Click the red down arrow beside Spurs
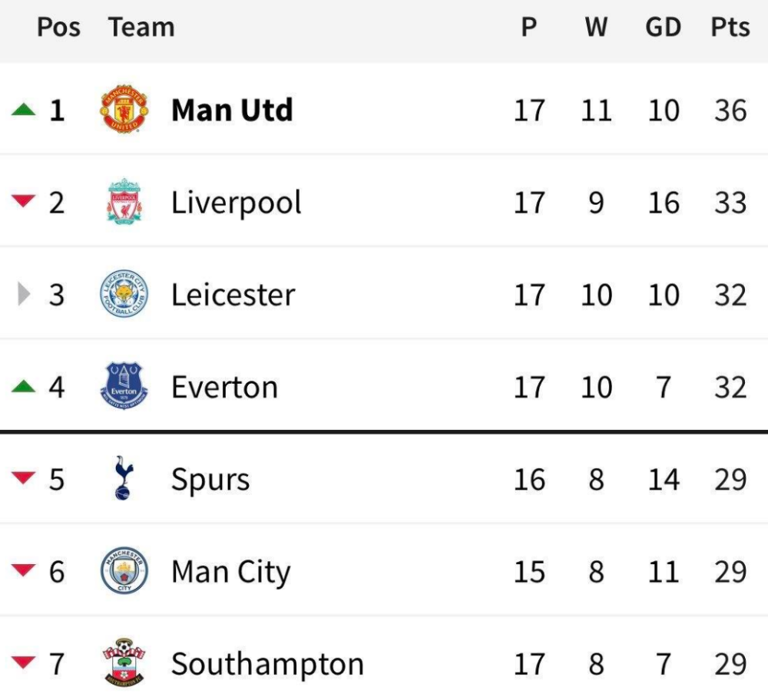 (24, 477)
